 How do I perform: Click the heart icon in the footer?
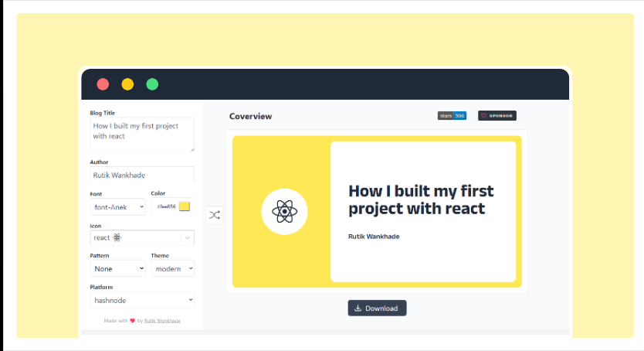tap(132, 320)
